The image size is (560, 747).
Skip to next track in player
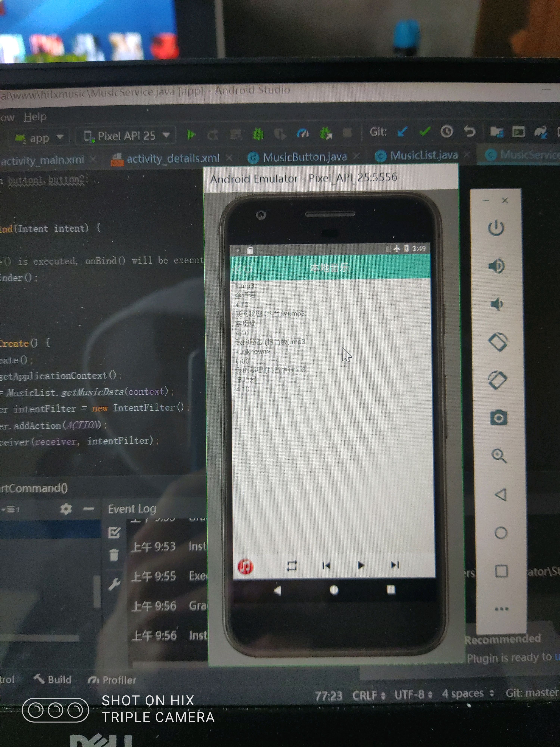pos(395,565)
